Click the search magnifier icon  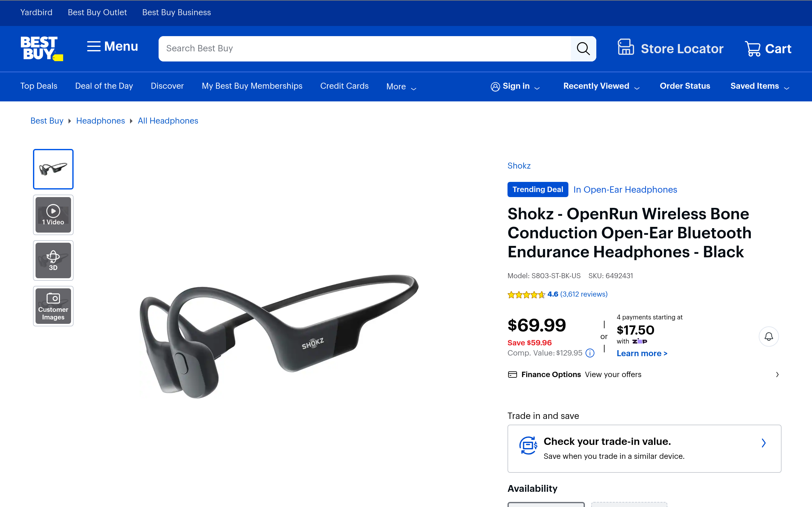[x=583, y=48]
